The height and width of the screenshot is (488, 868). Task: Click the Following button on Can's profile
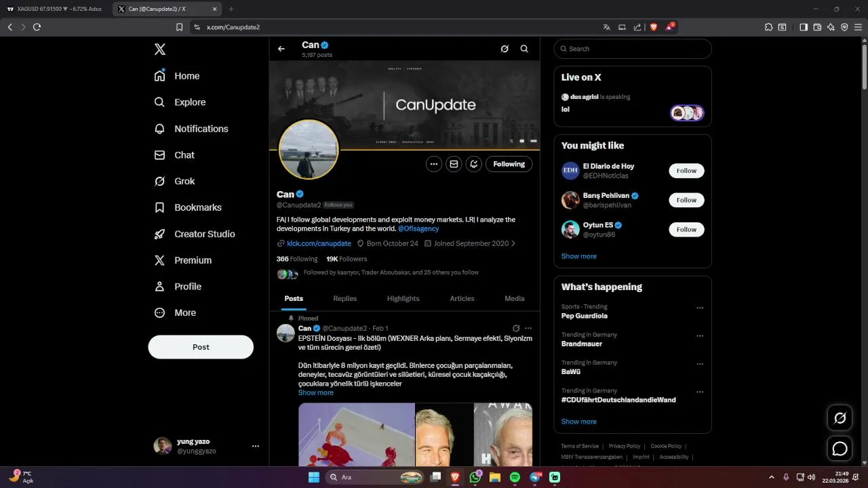[x=509, y=164]
